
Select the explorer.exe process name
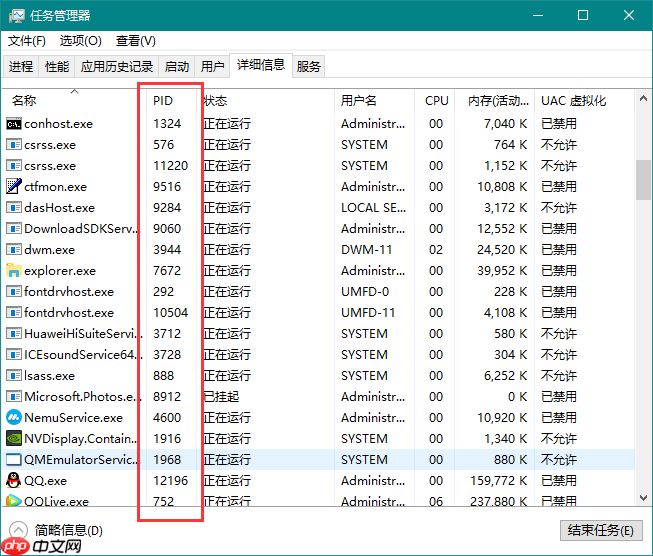point(60,271)
